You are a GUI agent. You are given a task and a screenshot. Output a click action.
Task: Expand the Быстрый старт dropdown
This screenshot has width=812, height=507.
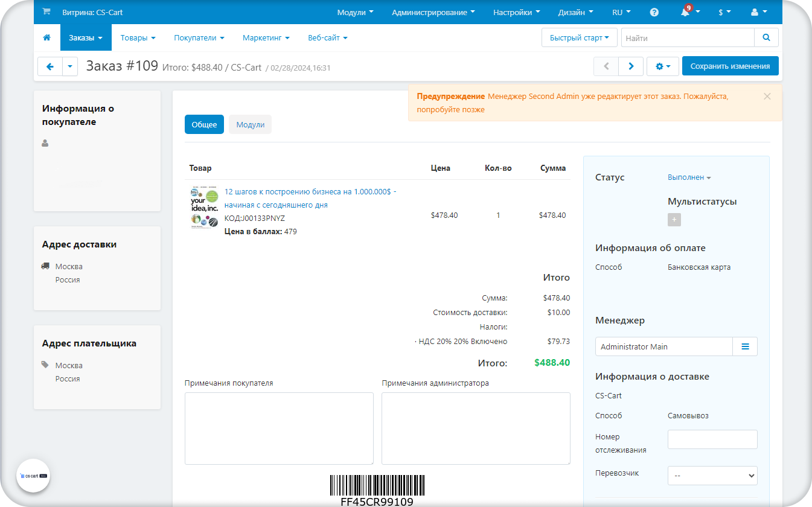579,37
